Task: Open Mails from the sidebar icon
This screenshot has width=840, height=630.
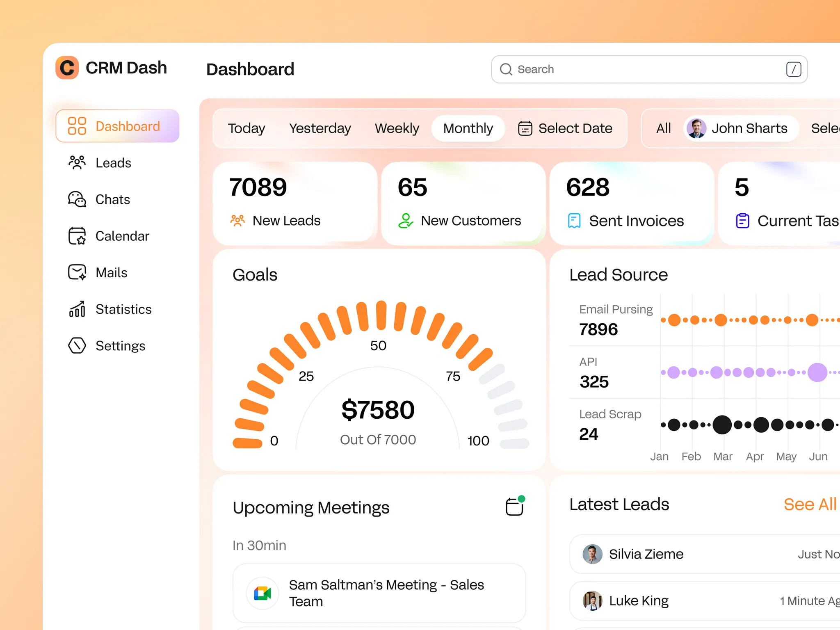Action: (x=77, y=272)
